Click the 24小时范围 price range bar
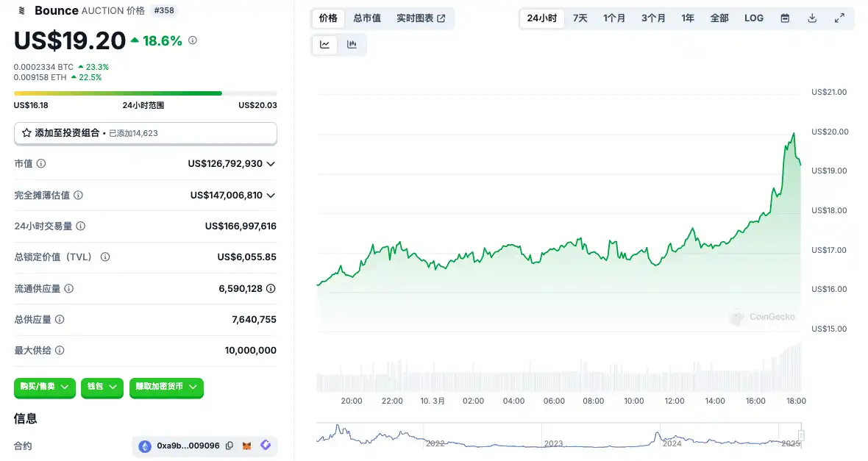Viewport: 868px width, 461px height. tap(146, 93)
